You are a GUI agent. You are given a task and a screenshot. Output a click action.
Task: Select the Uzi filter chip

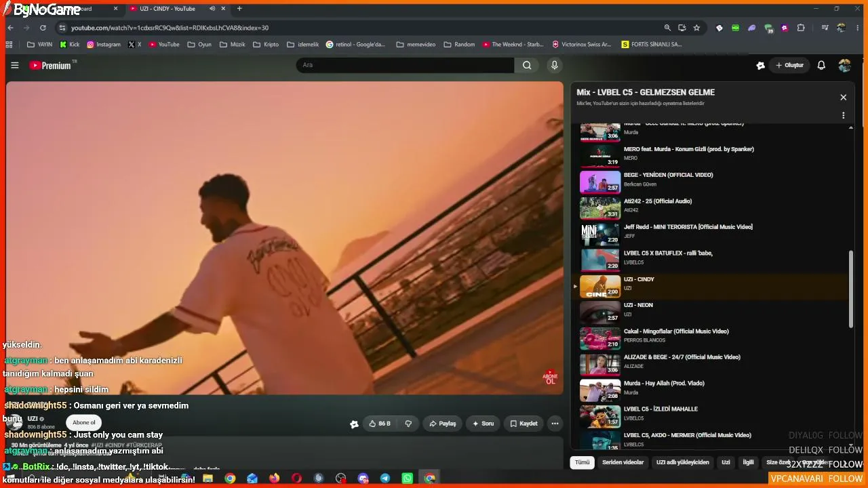(726, 462)
